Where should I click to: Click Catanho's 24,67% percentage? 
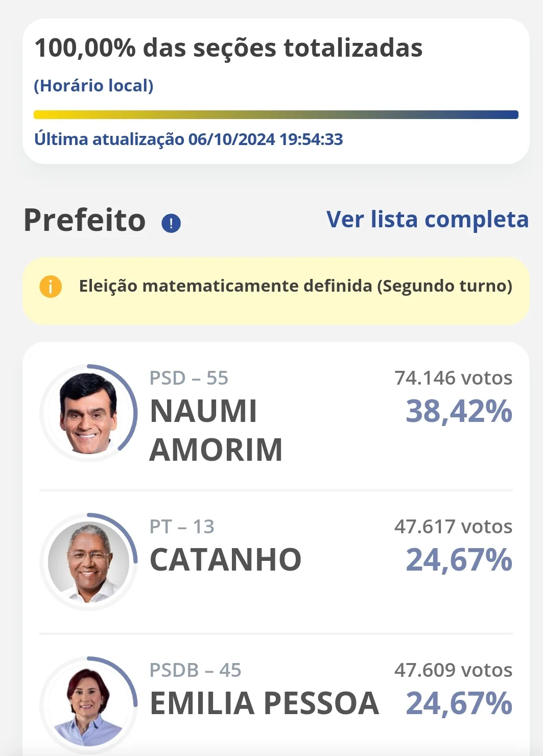459,560
